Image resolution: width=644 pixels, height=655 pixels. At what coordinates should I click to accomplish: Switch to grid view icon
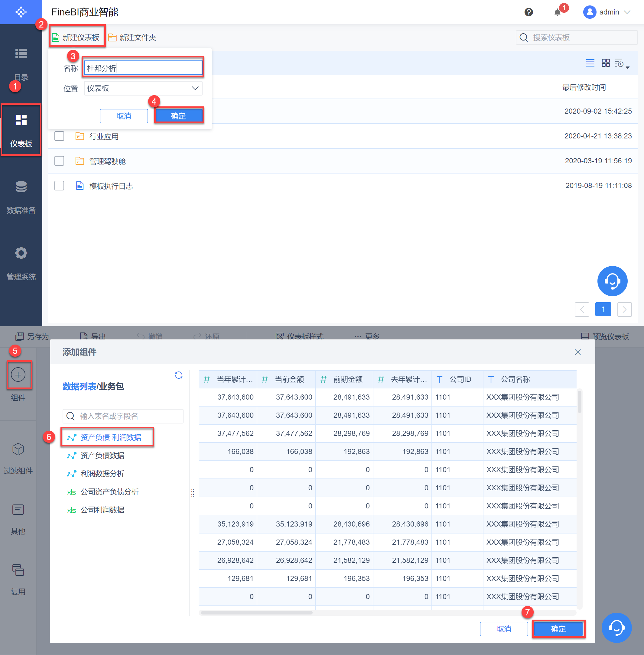click(x=605, y=63)
